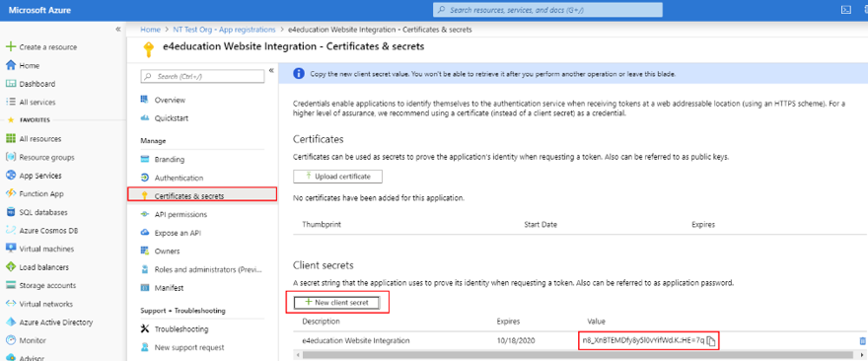Click the certificates Expires column header
Screen dimensions: 868x361
[703, 225]
